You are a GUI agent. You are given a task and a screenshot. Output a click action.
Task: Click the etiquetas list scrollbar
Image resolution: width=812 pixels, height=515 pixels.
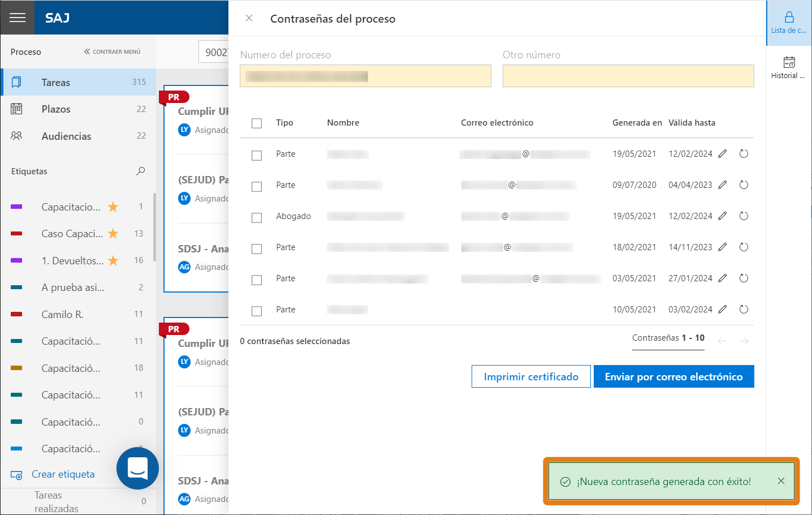[x=154, y=226]
